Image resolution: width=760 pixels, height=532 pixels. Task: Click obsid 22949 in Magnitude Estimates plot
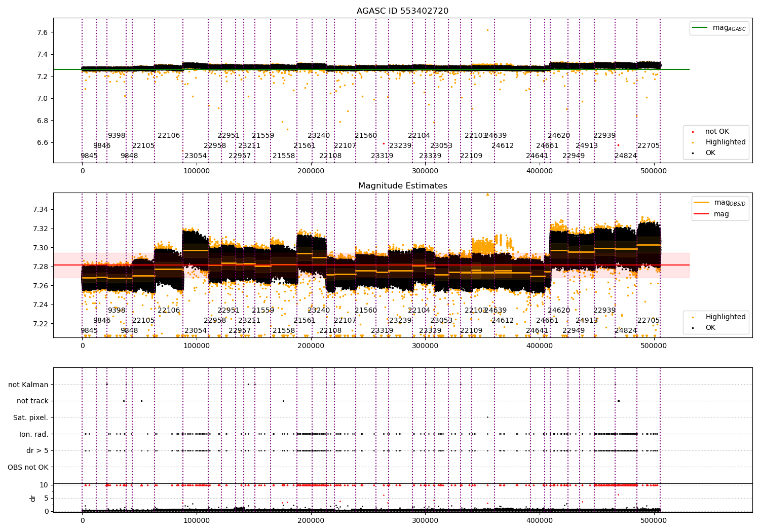(574, 331)
